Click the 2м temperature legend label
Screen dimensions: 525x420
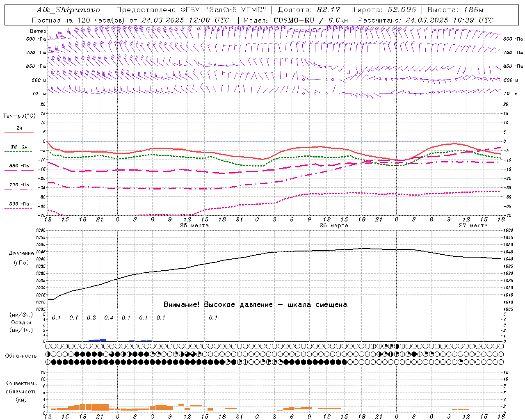click(x=19, y=128)
